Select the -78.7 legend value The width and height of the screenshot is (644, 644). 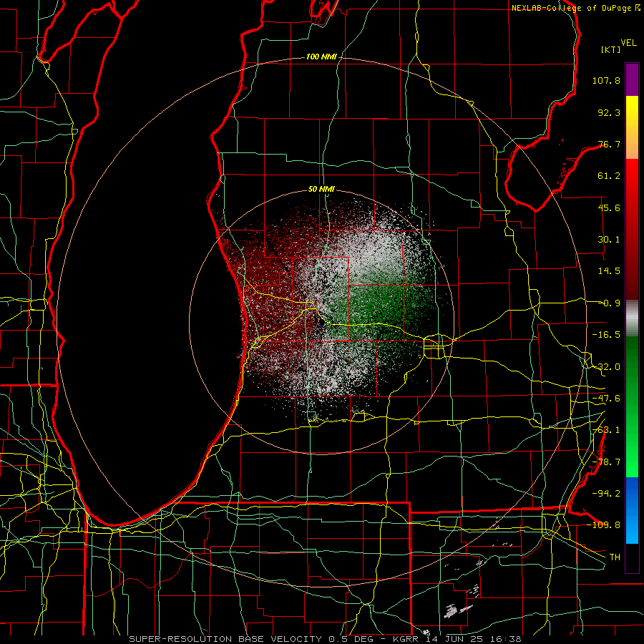(606, 462)
